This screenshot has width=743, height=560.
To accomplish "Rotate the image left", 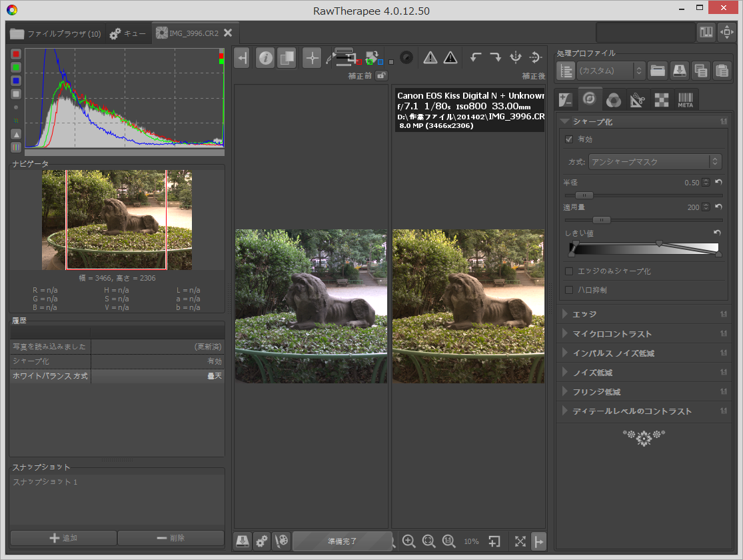I will [x=476, y=58].
